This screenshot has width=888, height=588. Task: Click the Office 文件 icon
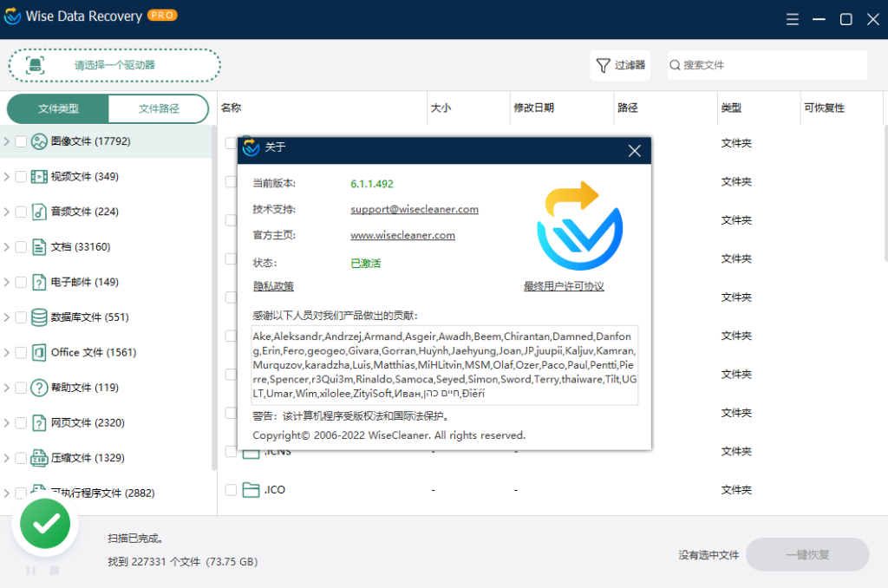39,352
